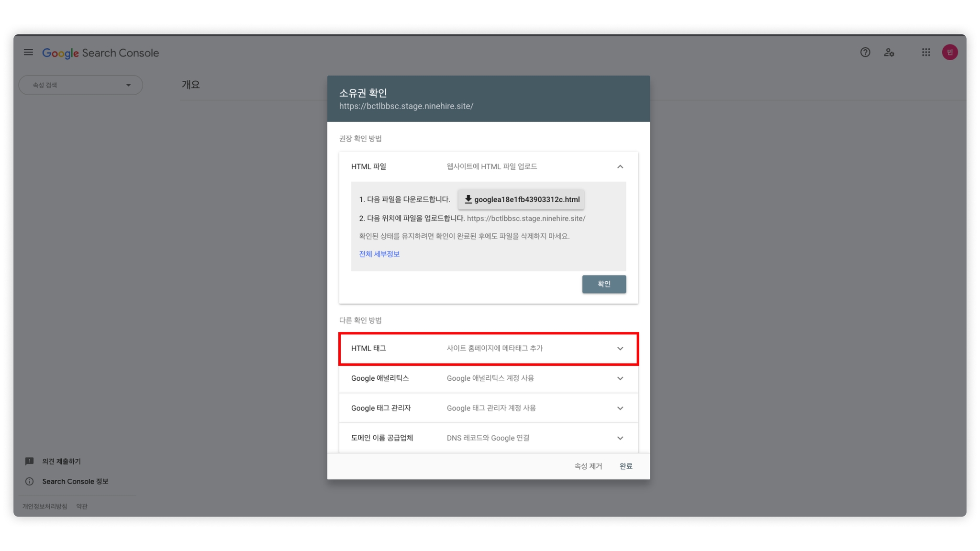Viewport: 980px width, 551px height.
Task: Download the googlea18e1fb43903312c.html file
Action: pos(521,199)
